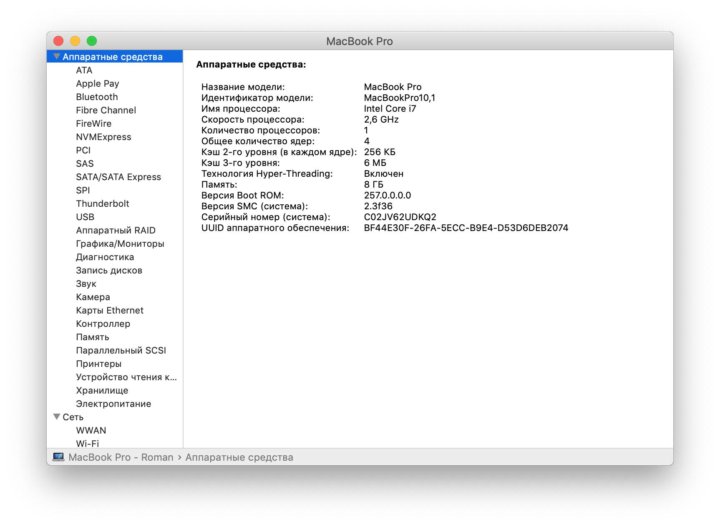
Task: Click Аппаратные средства in bottom path bar
Action: pyautogui.click(x=239, y=457)
